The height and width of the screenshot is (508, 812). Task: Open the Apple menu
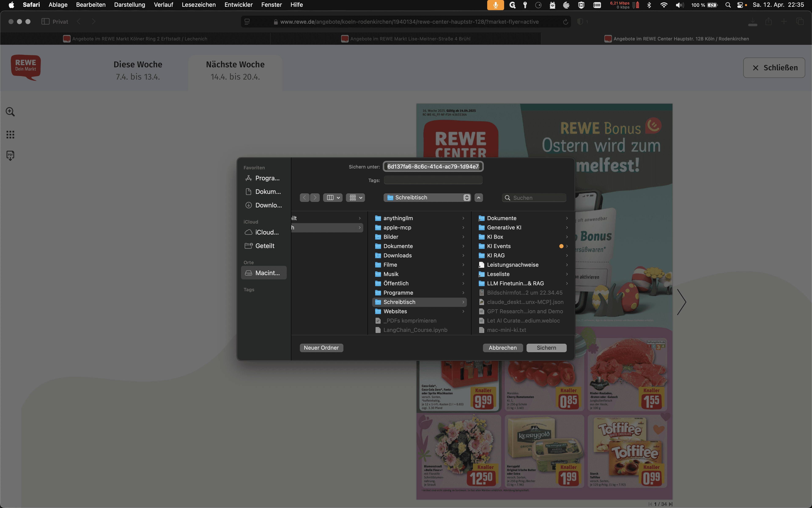(x=11, y=5)
